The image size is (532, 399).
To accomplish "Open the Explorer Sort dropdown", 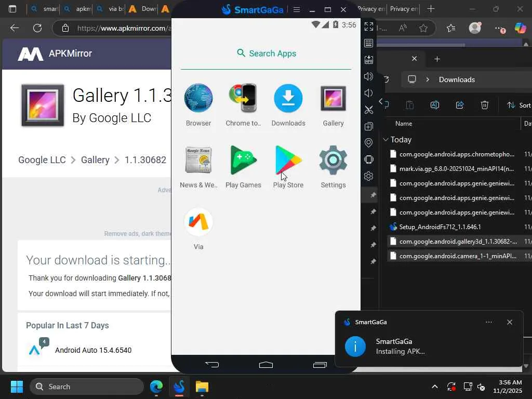I will (519, 105).
